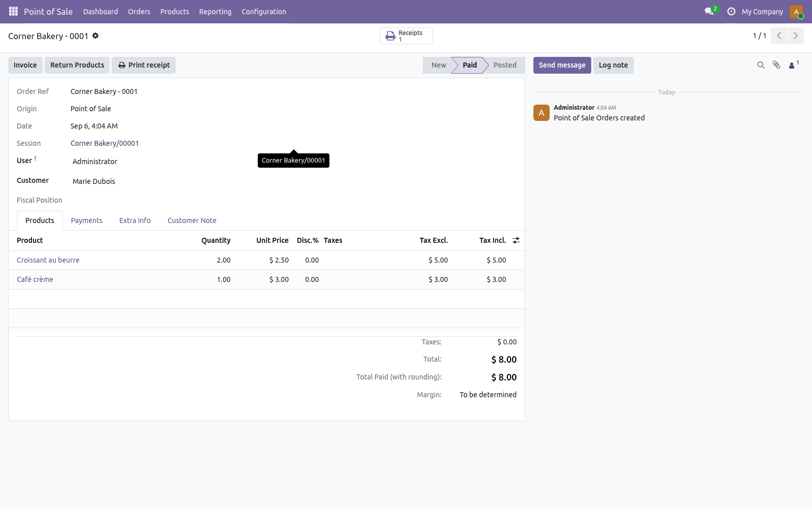The height and width of the screenshot is (508, 812).
Task: Select the Products tab in the order form
Action: click(x=40, y=220)
